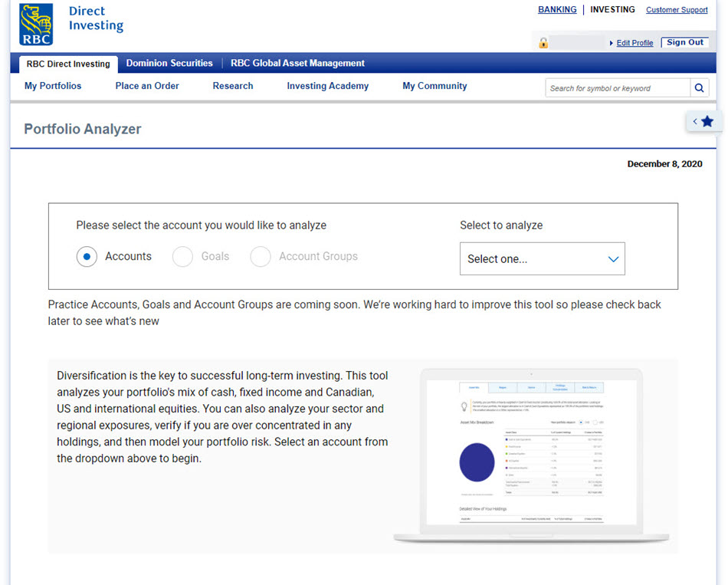Click the search magnifier icon
This screenshot has width=728, height=585.
(699, 88)
